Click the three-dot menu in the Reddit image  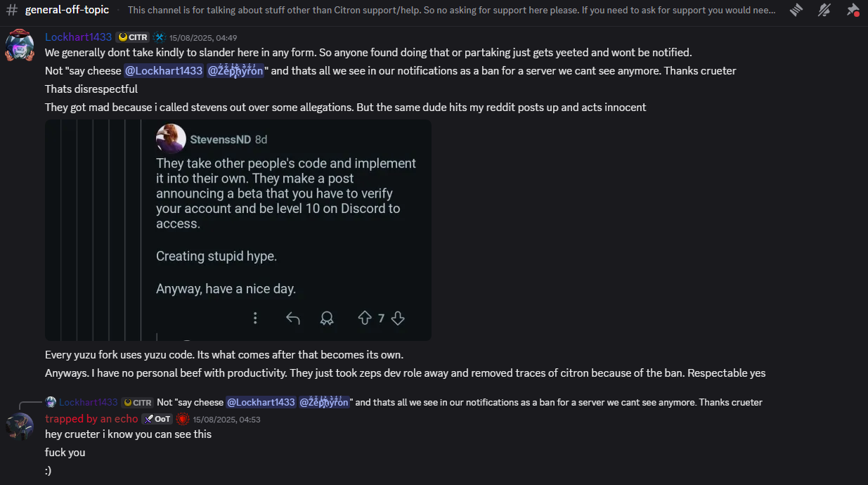[255, 318]
